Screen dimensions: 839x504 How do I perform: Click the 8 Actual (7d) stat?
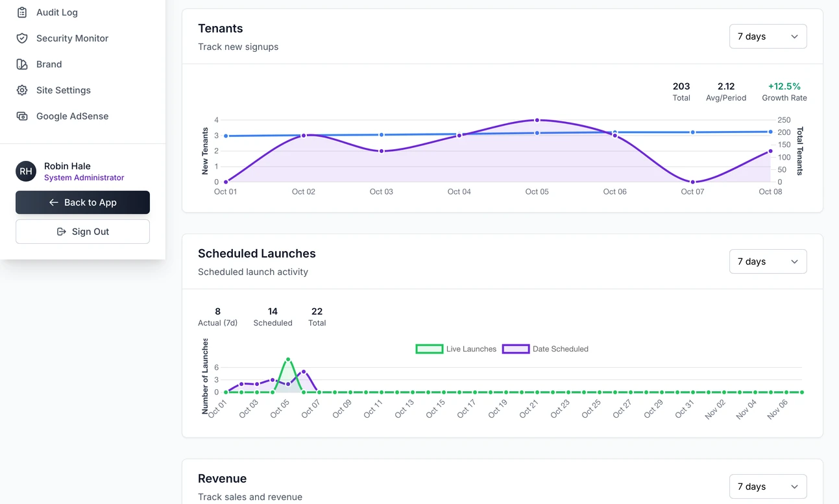[x=217, y=317]
